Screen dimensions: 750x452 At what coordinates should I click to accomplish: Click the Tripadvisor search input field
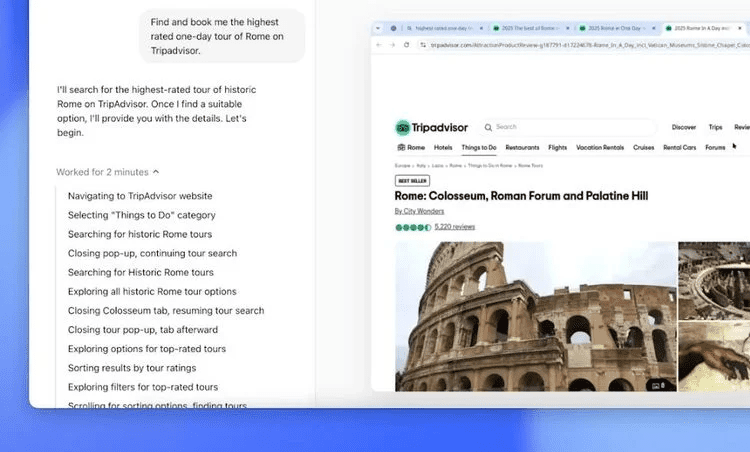pos(570,128)
